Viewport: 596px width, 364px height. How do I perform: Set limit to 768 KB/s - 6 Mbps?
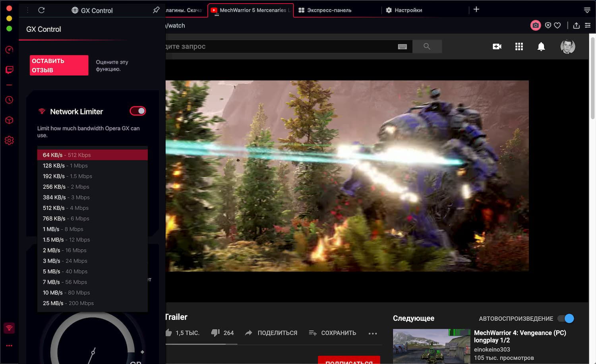pos(93,219)
